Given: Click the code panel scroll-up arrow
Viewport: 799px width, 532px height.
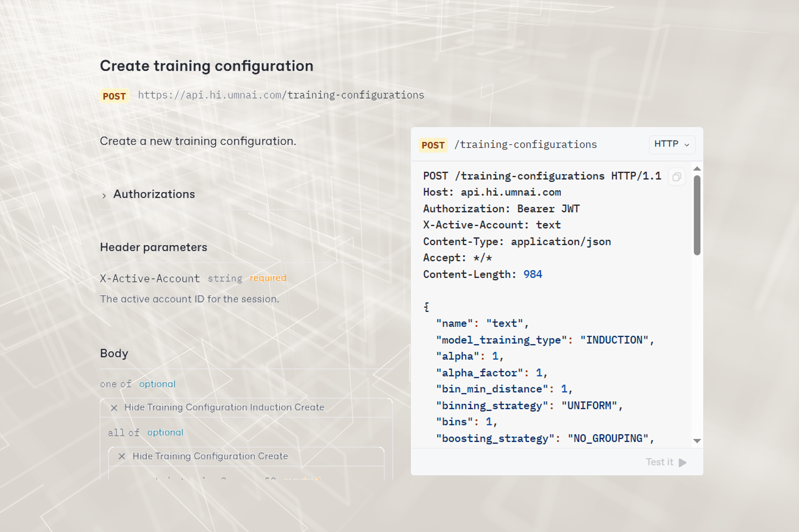Looking at the screenshot, I should point(697,169).
